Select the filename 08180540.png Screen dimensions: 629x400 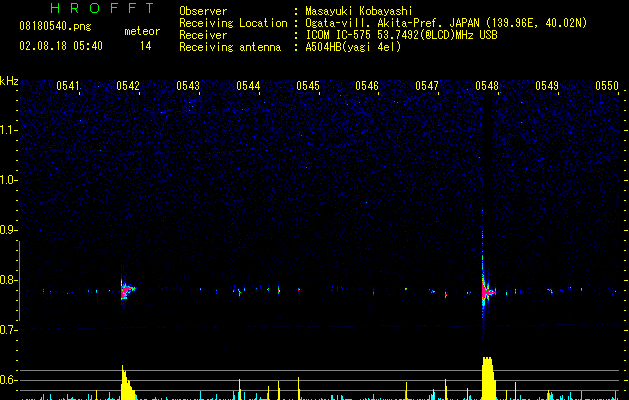(x=55, y=27)
